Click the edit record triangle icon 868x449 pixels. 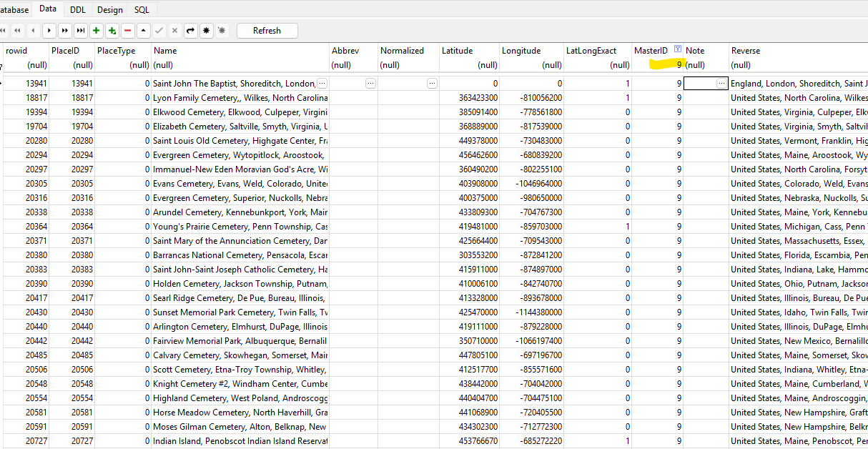[143, 31]
